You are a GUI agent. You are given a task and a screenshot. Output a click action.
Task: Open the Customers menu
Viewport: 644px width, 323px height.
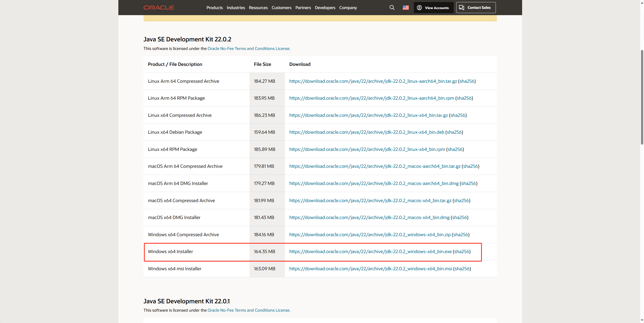point(281,8)
